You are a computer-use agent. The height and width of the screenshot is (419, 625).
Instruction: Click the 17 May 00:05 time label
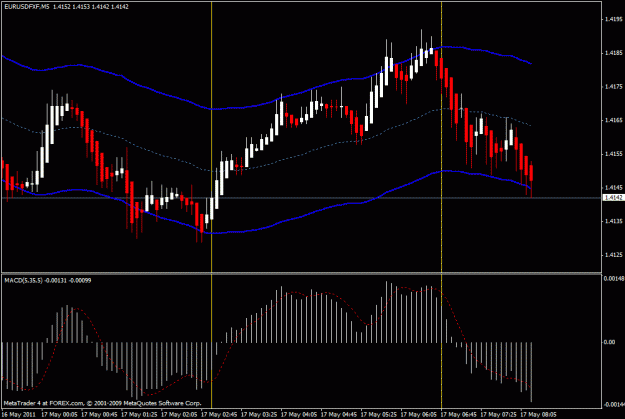pyautogui.click(x=59, y=415)
